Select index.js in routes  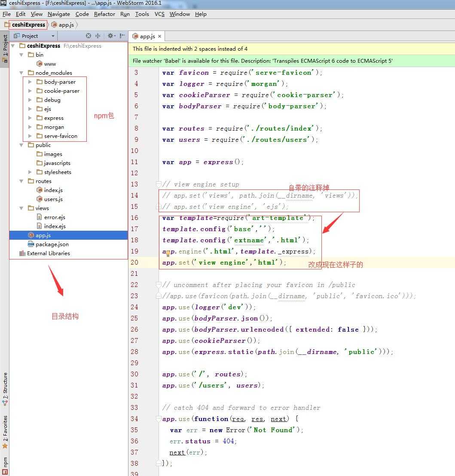pyautogui.click(x=50, y=190)
